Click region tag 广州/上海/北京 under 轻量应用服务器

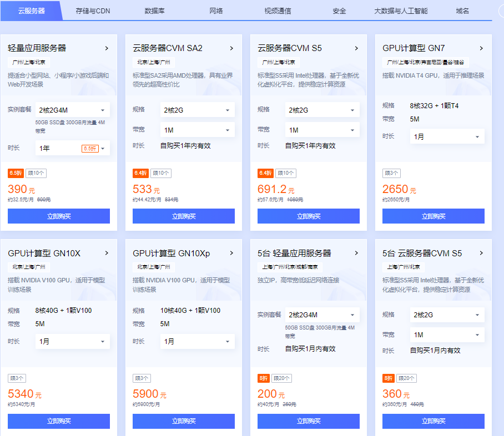click(x=29, y=62)
